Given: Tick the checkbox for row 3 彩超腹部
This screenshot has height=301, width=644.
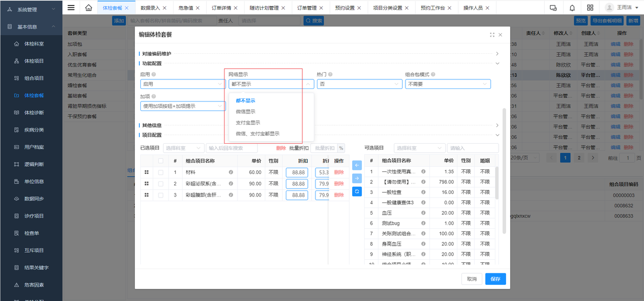Looking at the screenshot, I should pos(161,195).
